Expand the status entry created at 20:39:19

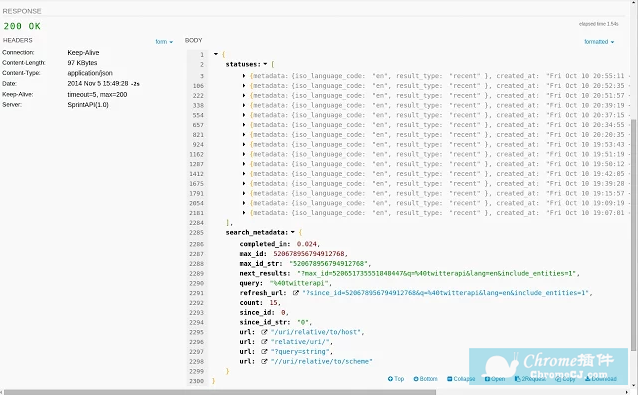(244, 105)
